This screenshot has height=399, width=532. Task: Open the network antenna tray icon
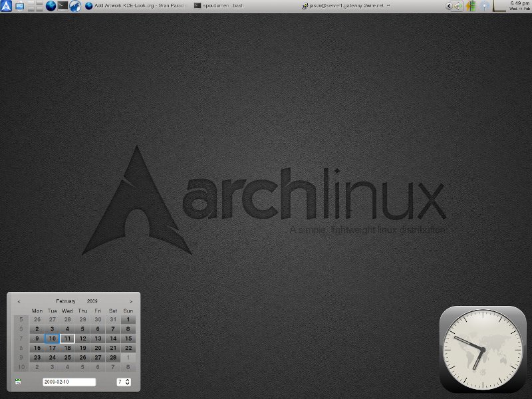[485, 6]
